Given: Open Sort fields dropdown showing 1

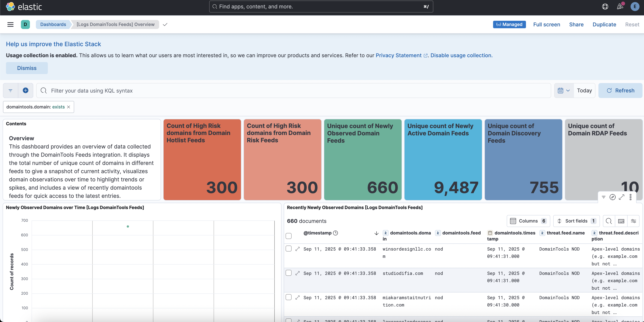Looking at the screenshot, I should (x=576, y=221).
